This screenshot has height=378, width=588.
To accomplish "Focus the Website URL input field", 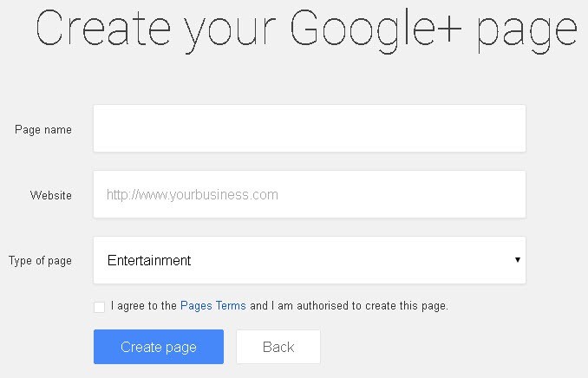I will 309,194.
